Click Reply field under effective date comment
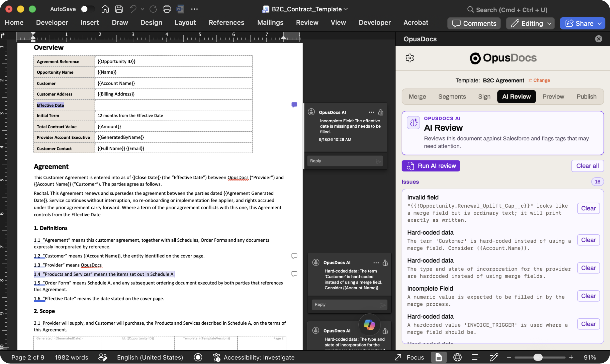 tap(345, 161)
